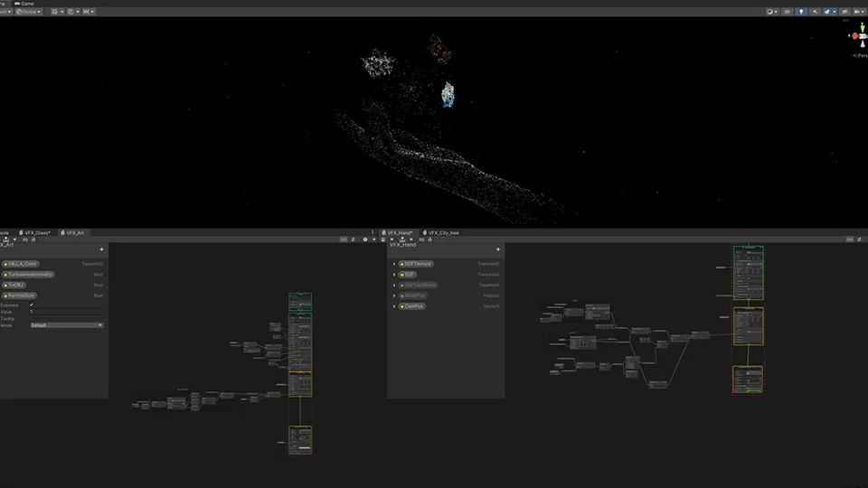Toggle the Exposed checkbox for ParticleSize
This screenshot has width=868, height=488.
32,305
